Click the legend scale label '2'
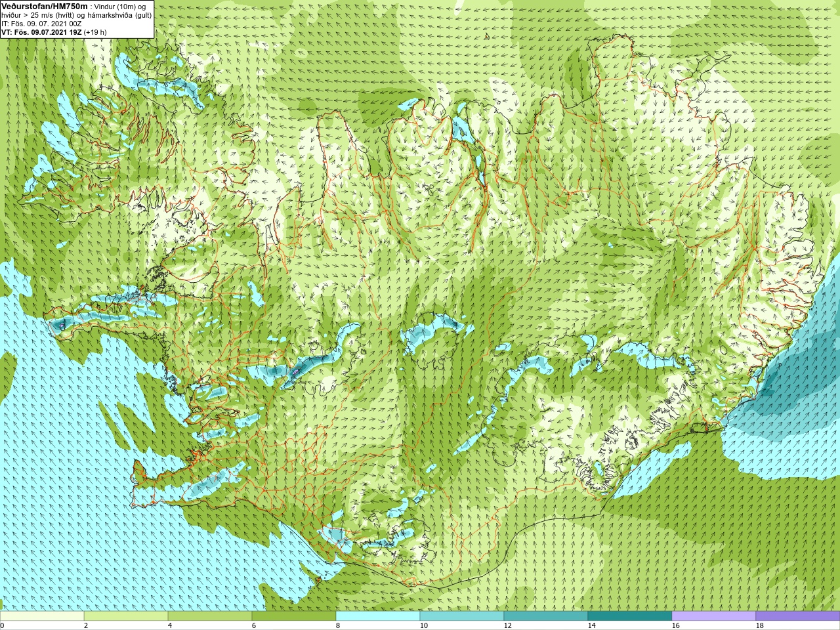The height and width of the screenshot is (630, 840). pos(86,625)
